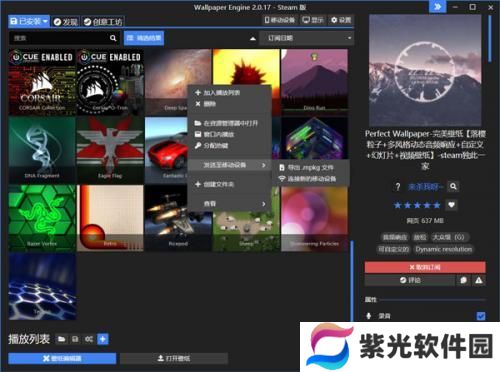Viewport: 500px width, 372px height.
Task: Open the sort-by subscription date dropdown
Action: (307, 38)
